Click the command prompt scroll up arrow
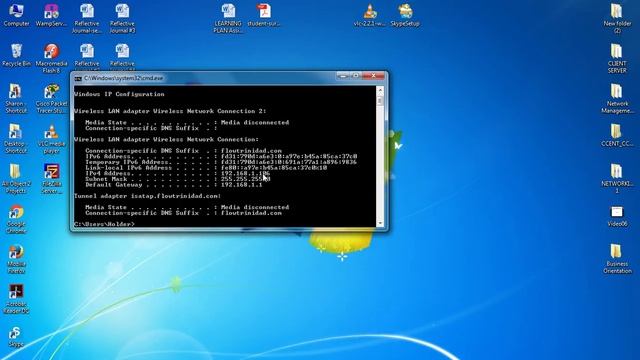 click(380, 90)
